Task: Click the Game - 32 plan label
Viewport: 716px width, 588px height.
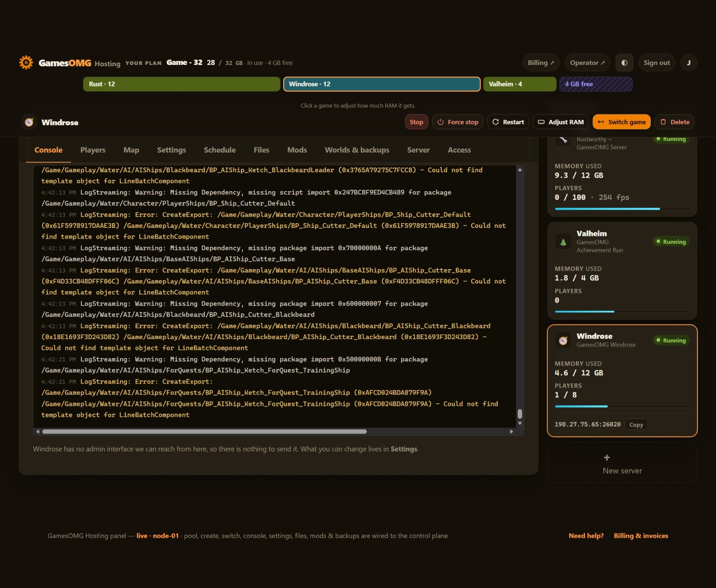Action: (x=184, y=62)
